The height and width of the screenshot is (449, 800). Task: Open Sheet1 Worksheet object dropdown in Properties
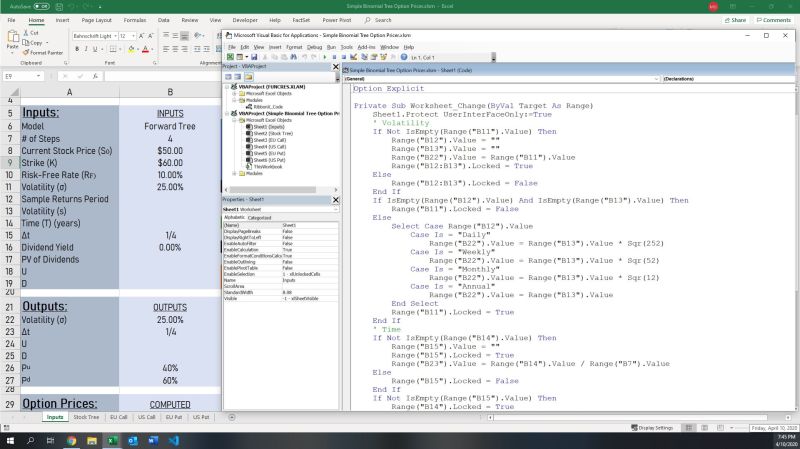tap(335, 209)
